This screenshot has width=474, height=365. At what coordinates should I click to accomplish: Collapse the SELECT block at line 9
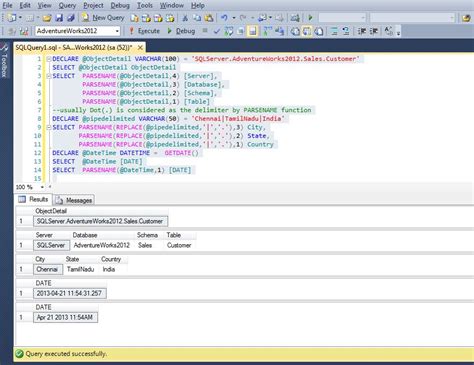pos(49,127)
